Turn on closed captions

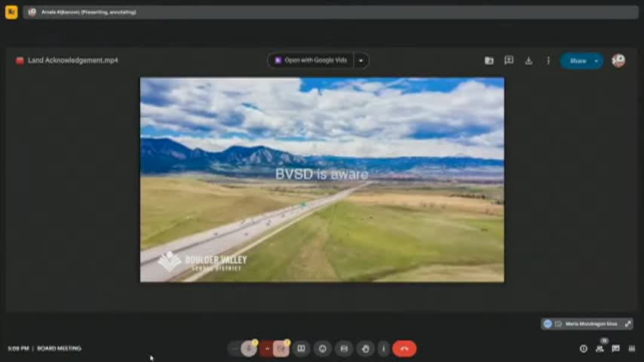pyautogui.click(x=301, y=348)
